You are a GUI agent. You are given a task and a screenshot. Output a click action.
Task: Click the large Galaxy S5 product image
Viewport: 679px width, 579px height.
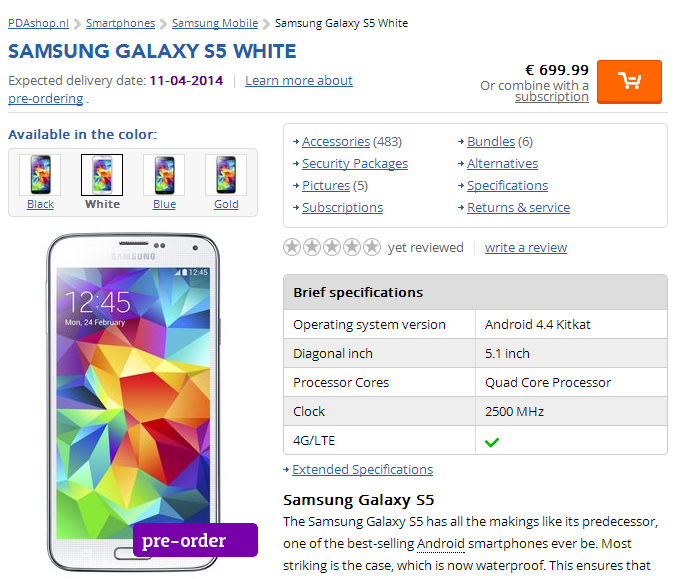click(133, 400)
